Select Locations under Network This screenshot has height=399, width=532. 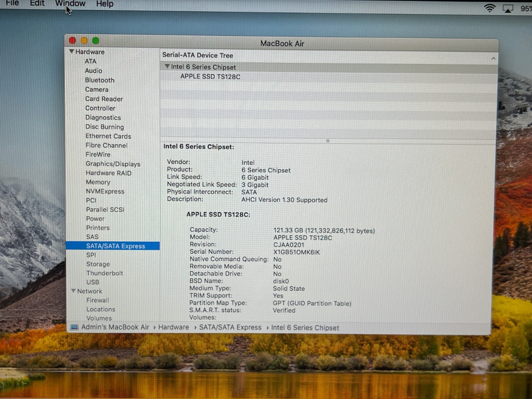coord(101,309)
